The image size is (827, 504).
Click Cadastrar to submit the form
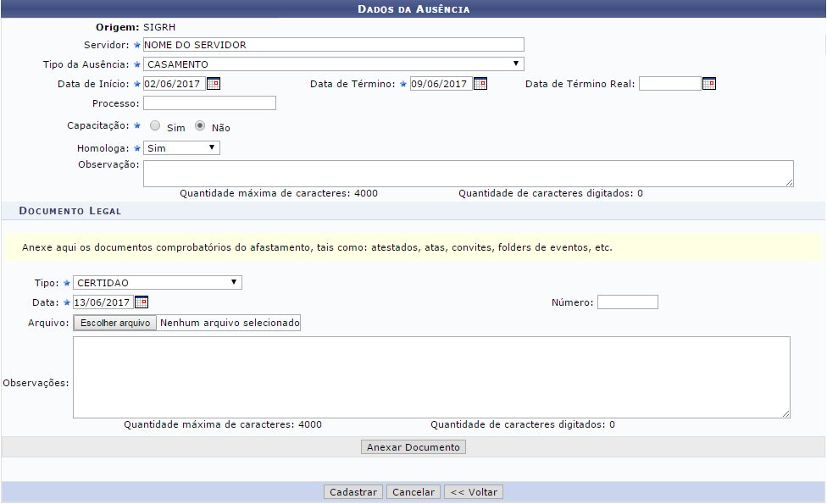[353, 492]
